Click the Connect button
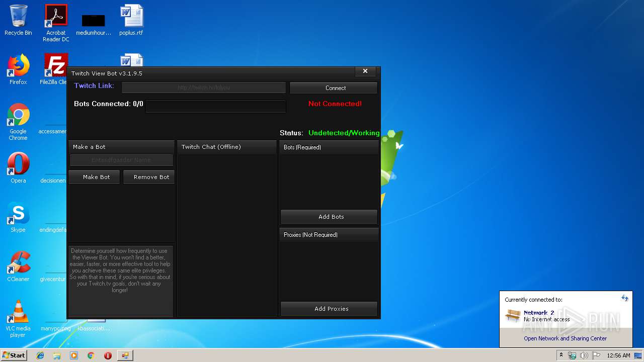Image resolution: width=644 pixels, height=362 pixels. 334,87
